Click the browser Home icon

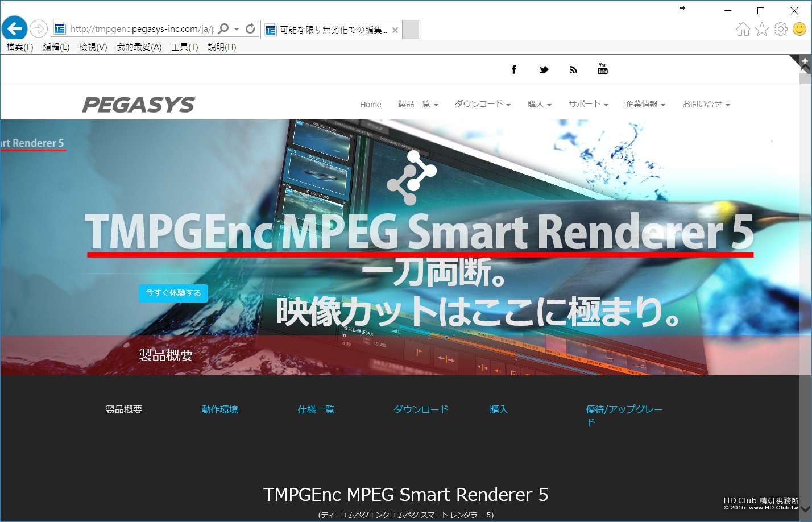(x=743, y=29)
